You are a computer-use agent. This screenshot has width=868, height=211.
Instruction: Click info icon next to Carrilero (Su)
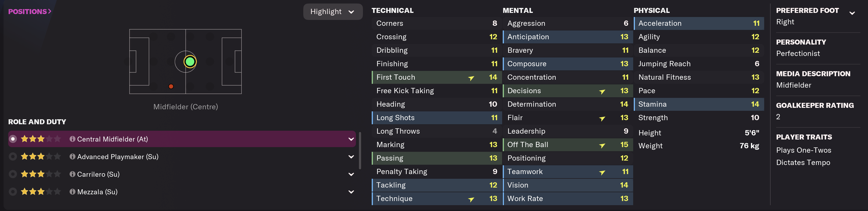(72, 174)
